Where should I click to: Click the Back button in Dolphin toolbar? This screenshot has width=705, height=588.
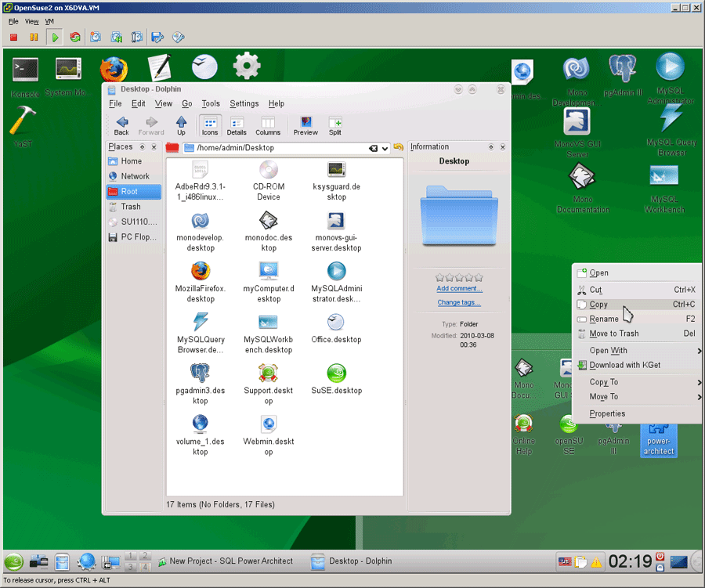(x=121, y=125)
